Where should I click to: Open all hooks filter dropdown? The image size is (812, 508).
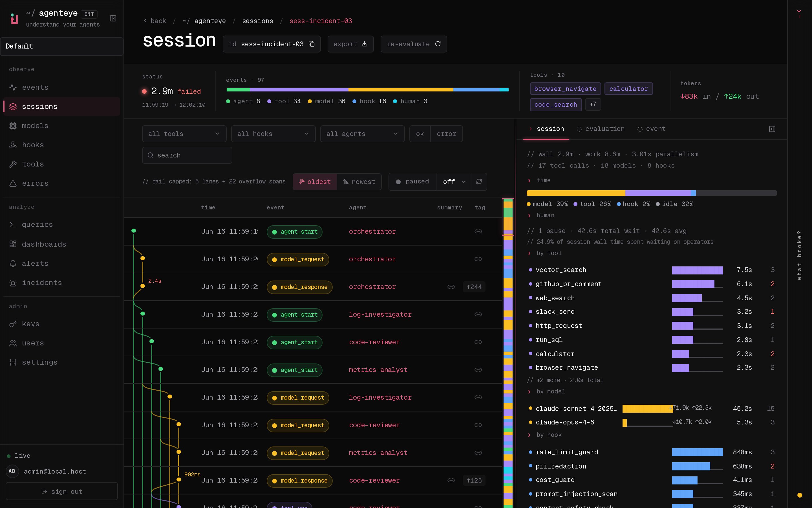click(x=273, y=134)
